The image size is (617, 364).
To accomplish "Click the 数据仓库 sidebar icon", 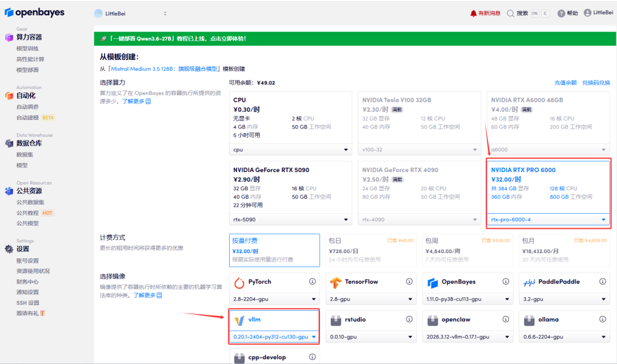I will 9,143.
